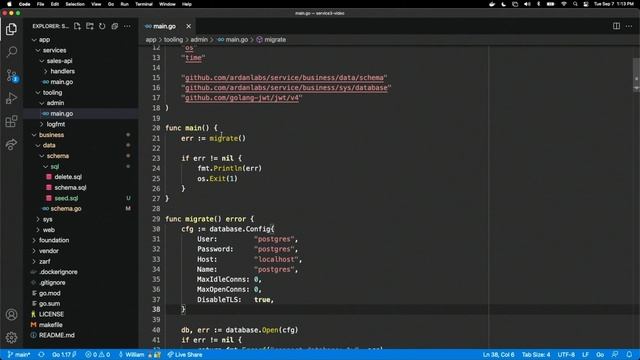Open editor more actions ellipsis menu
640x360 pixels.
pos(629,26)
